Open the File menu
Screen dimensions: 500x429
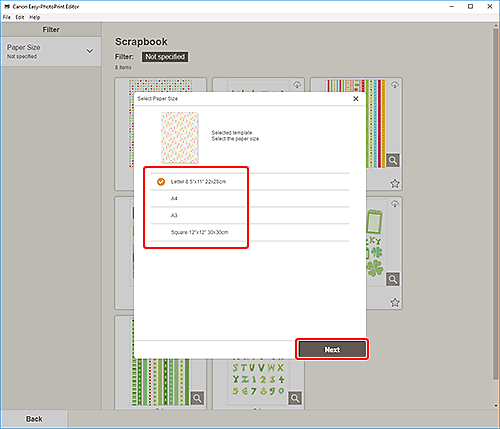tap(7, 17)
